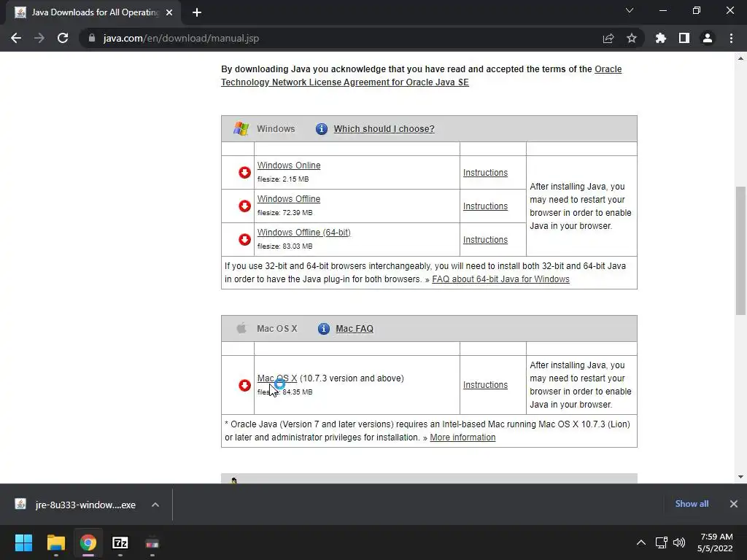Click the red download icon for Mac OS X
Viewport: 747px width, 560px height.
245,385
